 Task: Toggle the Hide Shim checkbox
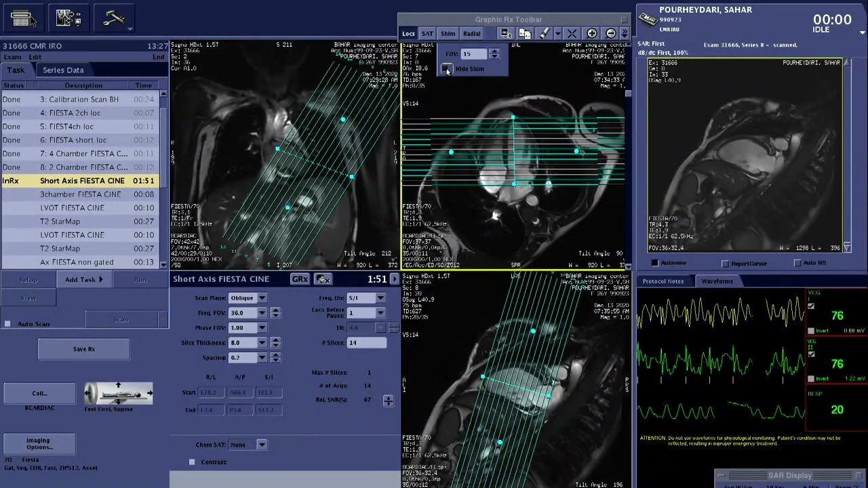point(447,68)
